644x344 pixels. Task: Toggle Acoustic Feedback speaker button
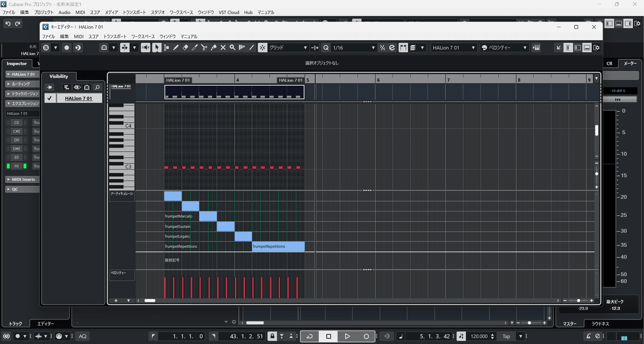click(145, 48)
